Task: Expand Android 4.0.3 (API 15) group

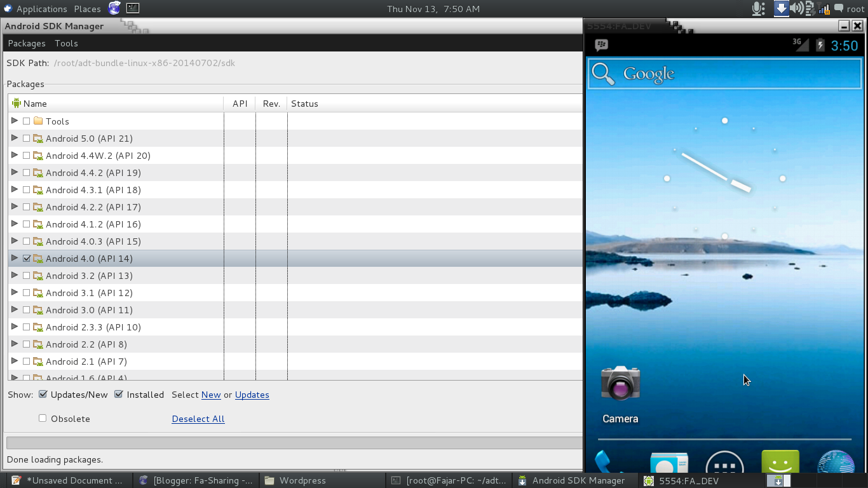Action: pos(15,240)
